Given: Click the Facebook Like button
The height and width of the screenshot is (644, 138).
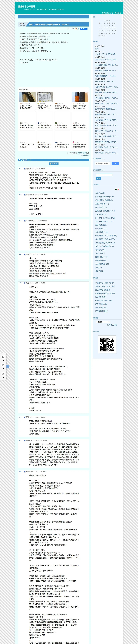Looking at the screenshot, I should pyautogui.click(x=83, y=29).
